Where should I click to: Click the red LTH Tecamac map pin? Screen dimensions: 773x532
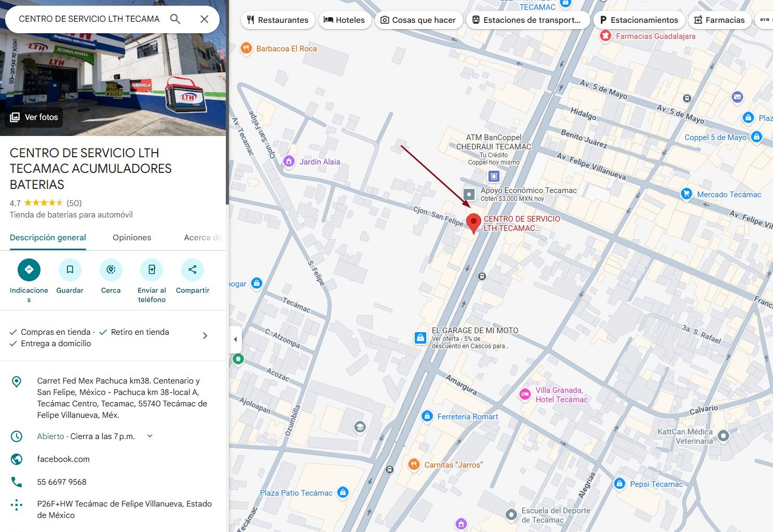(473, 223)
